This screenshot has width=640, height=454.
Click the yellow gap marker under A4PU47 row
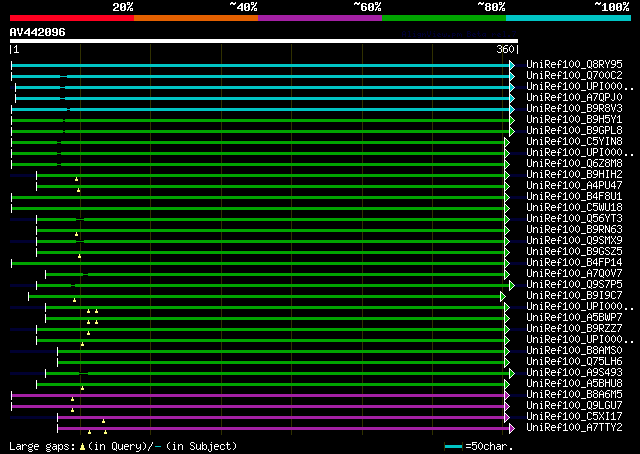[78, 191]
